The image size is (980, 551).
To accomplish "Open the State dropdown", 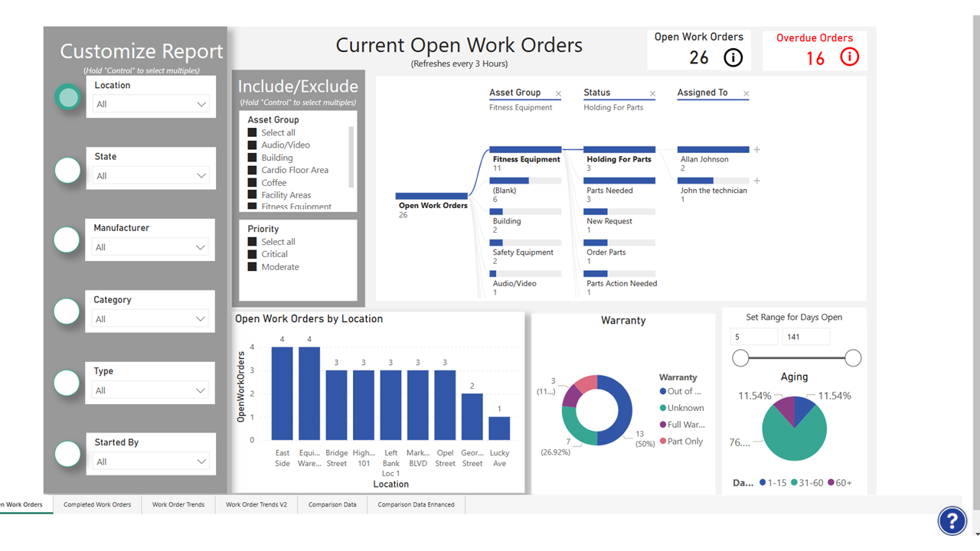I will (151, 176).
